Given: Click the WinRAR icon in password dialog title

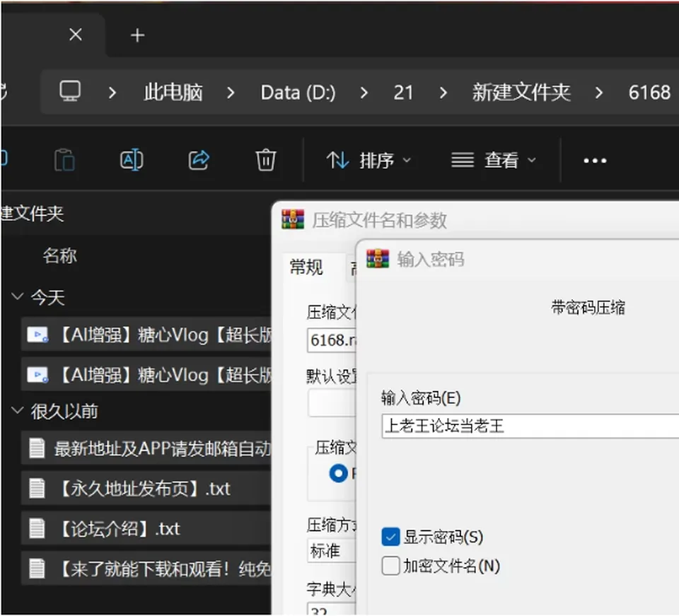Looking at the screenshot, I should [378, 259].
